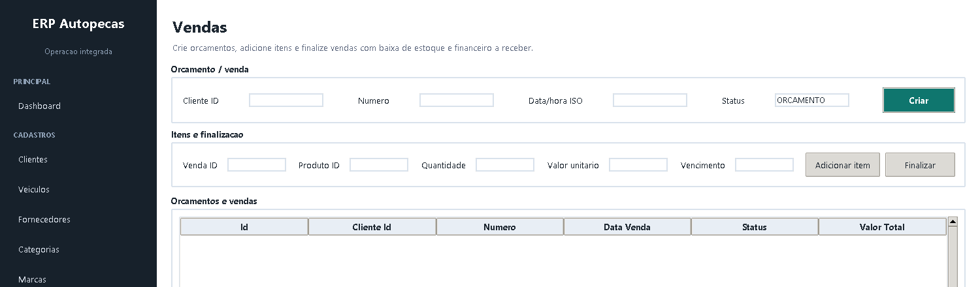
Task: Click the Itens e finalizacao group label
Action: point(207,134)
